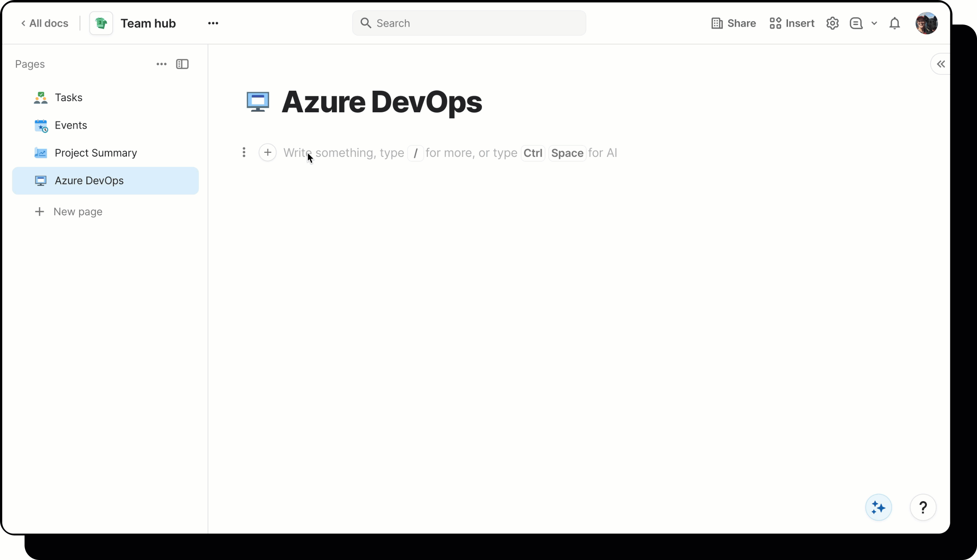Open the Team hub more options menu
Image resolution: width=977 pixels, height=560 pixels.
[214, 23]
